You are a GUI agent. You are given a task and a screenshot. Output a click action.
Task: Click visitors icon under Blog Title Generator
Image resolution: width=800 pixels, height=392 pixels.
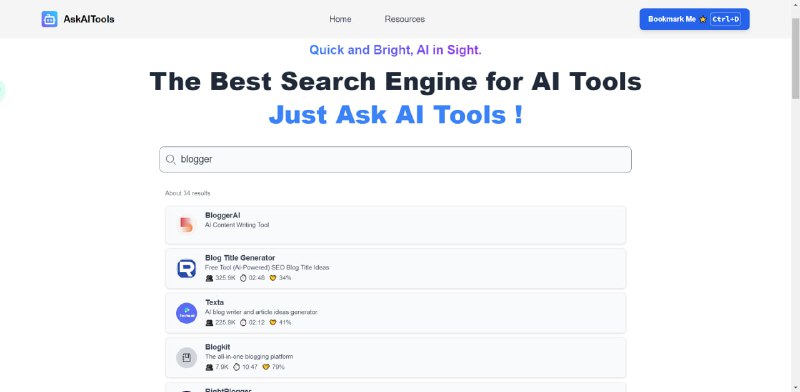pyautogui.click(x=209, y=278)
